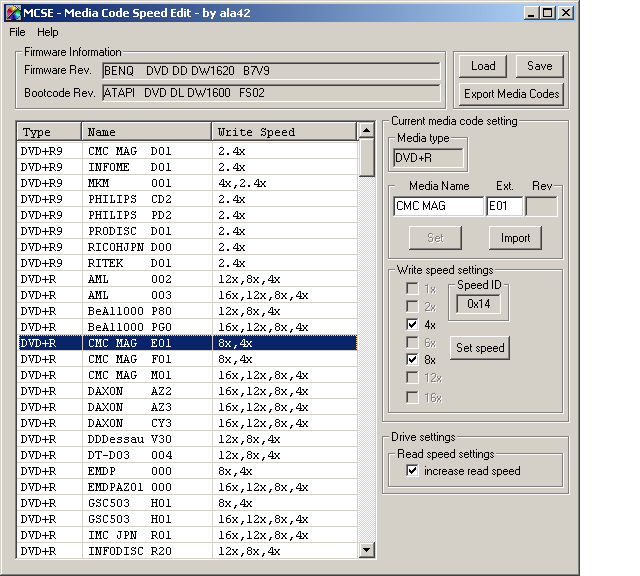Click the list scroll up arrow

click(366, 132)
